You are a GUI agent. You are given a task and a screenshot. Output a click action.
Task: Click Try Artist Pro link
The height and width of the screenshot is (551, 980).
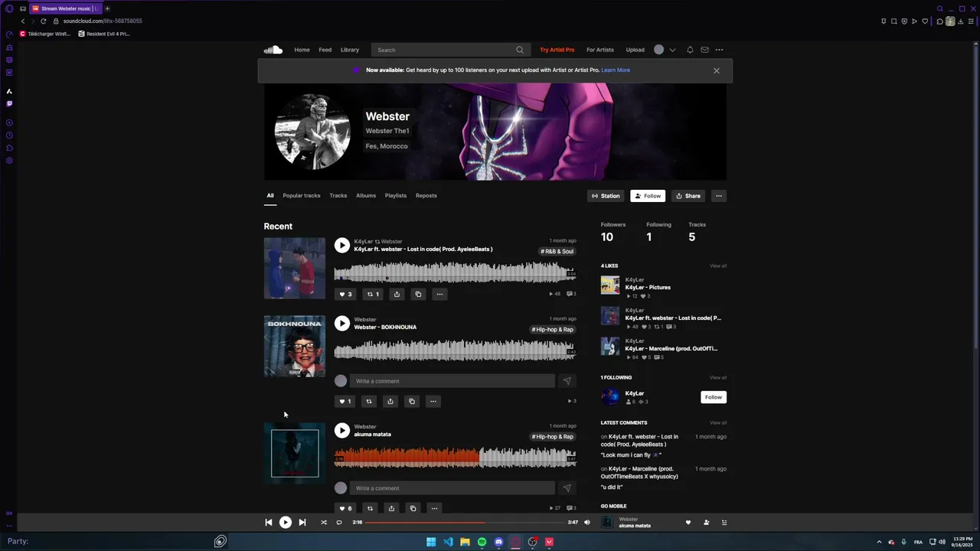(557, 50)
